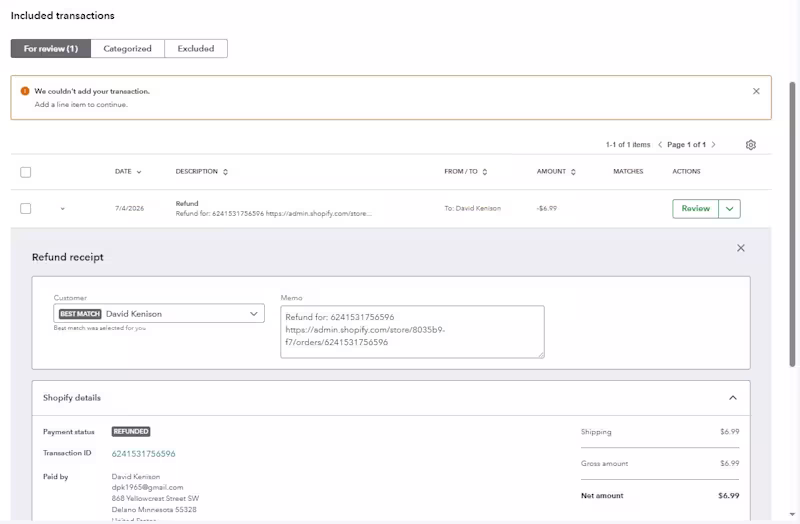Image resolution: width=800 pixels, height=524 pixels.
Task: Switch to the Categorized tab
Action: 128,48
